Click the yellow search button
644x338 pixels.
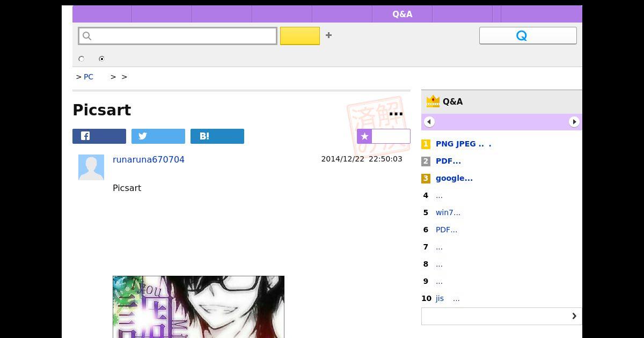300,36
